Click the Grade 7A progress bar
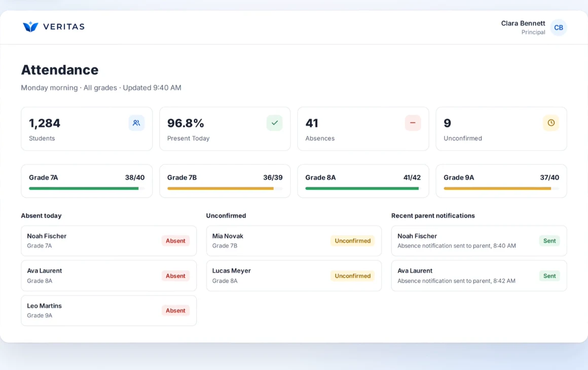This screenshot has height=370, width=588. point(87,189)
